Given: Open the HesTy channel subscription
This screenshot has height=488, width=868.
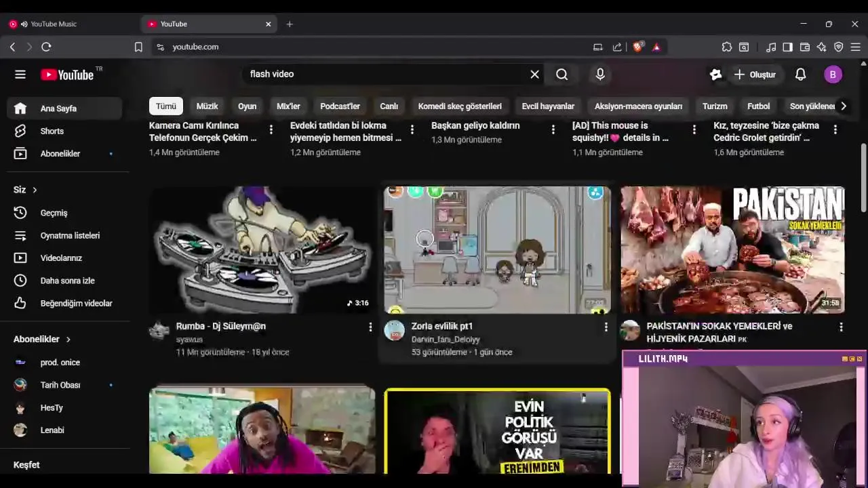Looking at the screenshot, I should click(x=64, y=407).
